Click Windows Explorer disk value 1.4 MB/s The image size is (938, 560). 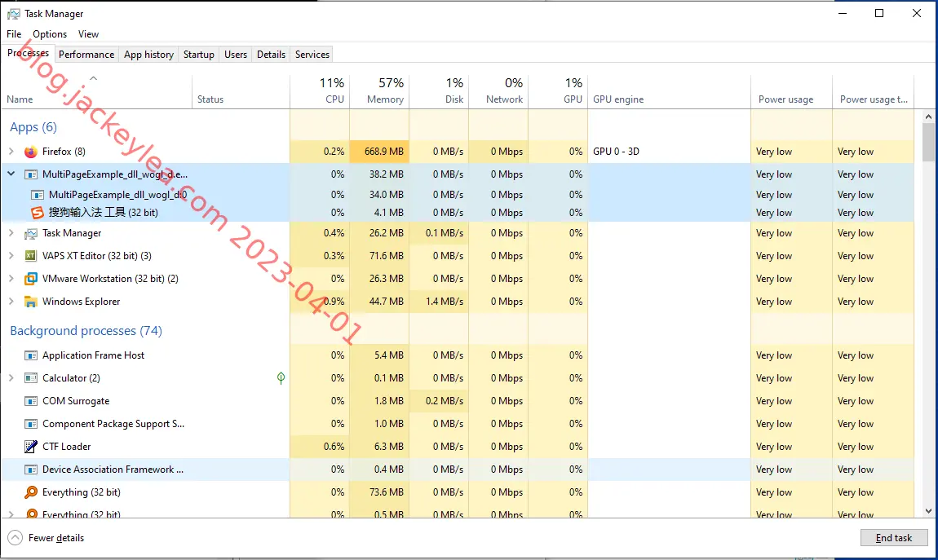pyautogui.click(x=445, y=302)
